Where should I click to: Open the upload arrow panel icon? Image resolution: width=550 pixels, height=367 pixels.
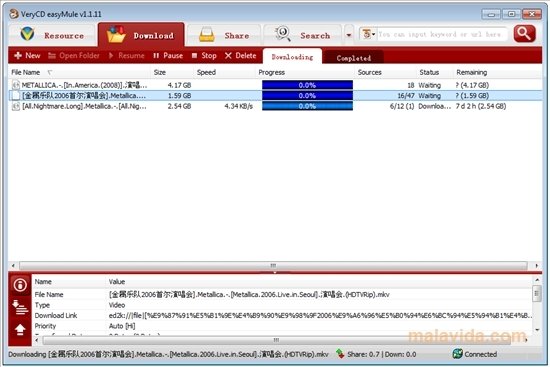click(x=20, y=329)
